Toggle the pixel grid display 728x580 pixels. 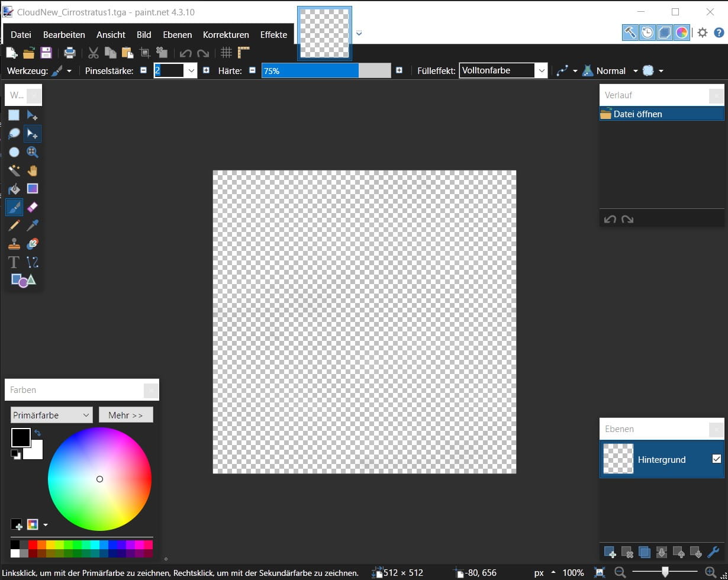tap(226, 53)
